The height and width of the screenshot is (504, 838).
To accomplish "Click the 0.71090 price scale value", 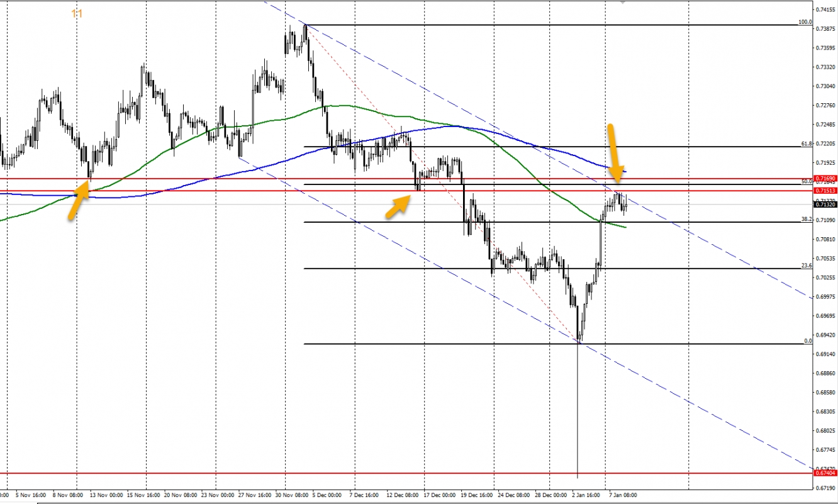I will [825, 220].
